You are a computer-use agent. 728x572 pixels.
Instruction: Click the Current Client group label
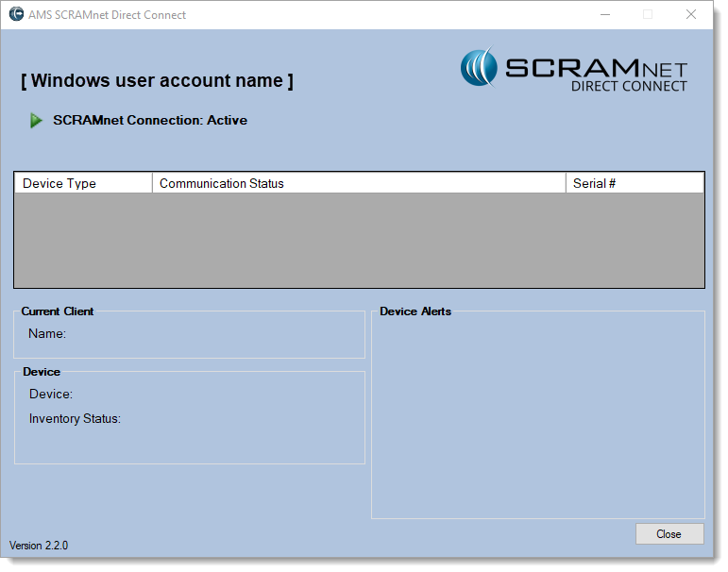[58, 311]
